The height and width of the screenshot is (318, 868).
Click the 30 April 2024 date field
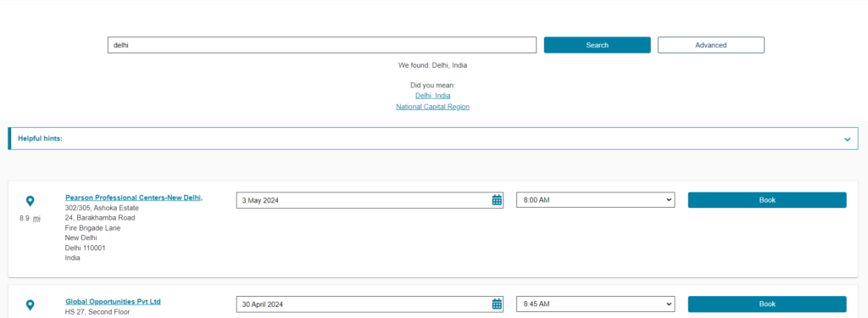point(370,304)
